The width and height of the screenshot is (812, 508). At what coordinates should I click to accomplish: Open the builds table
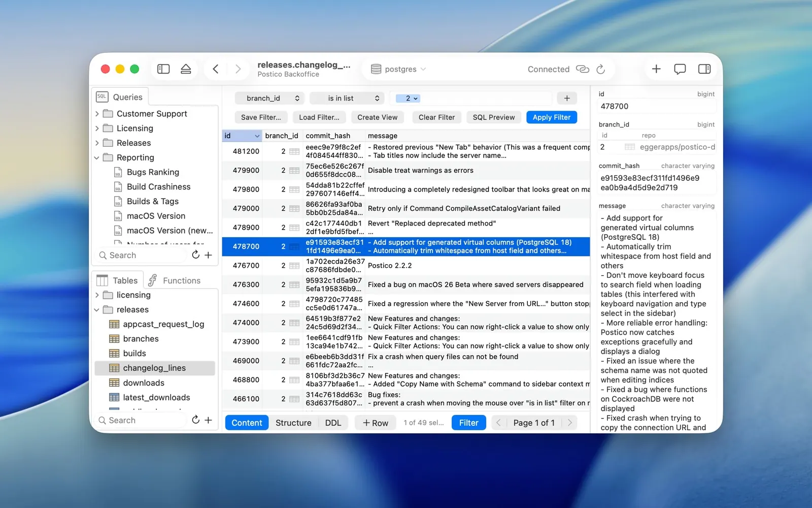pyautogui.click(x=134, y=354)
